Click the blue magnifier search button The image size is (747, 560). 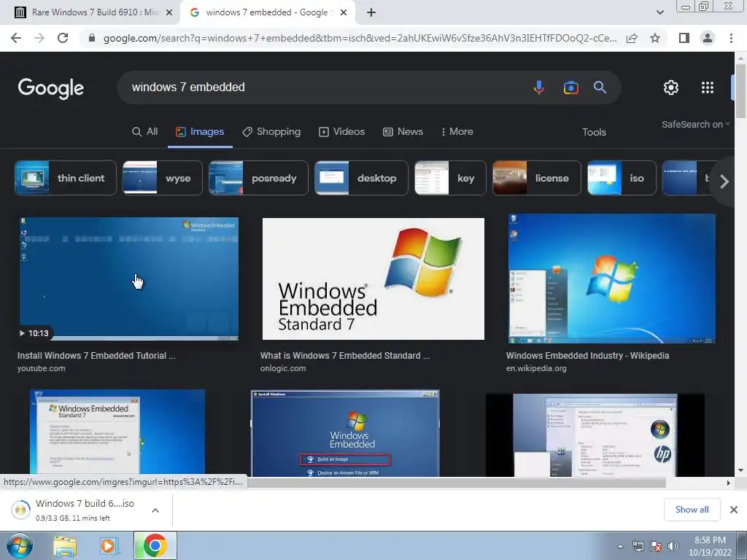[x=600, y=87]
